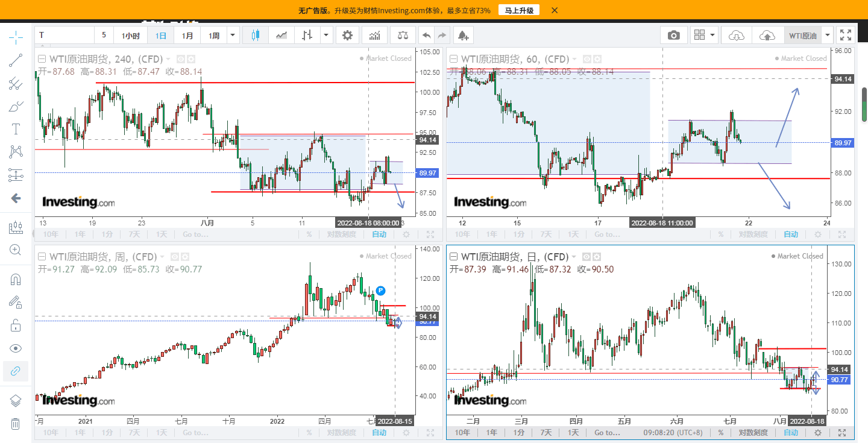The height and width of the screenshot is (443, 868).
Task: Select the measure ruler tool
Action: pyautogui.click(x=16, y=227)
